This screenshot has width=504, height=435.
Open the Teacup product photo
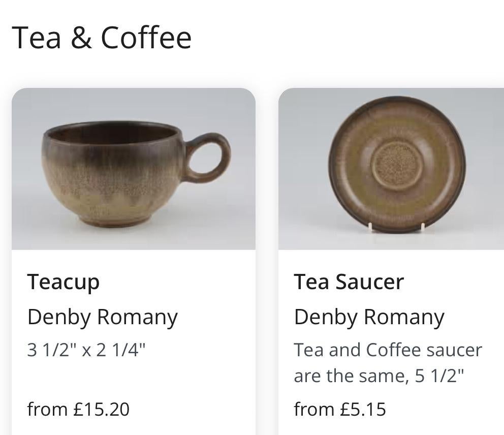coord(133,169)
